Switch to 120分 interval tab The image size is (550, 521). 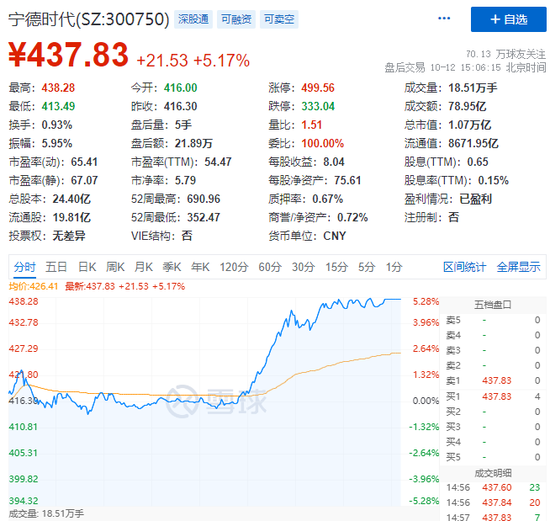(234, 267)
